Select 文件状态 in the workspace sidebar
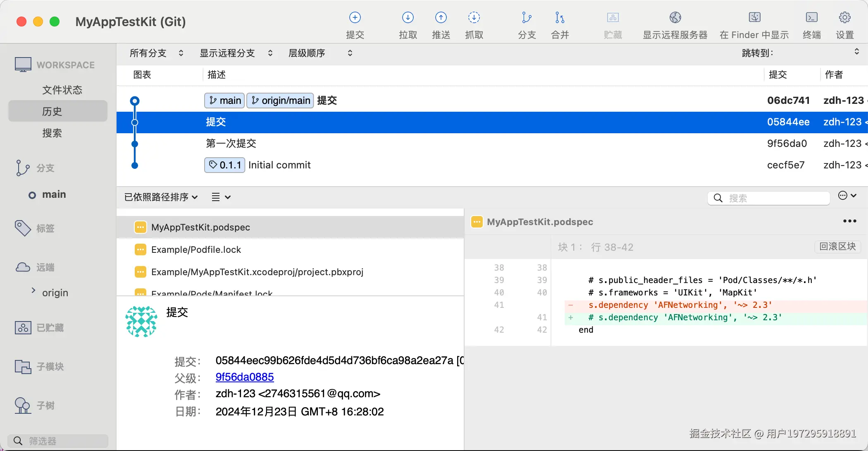 62,90
